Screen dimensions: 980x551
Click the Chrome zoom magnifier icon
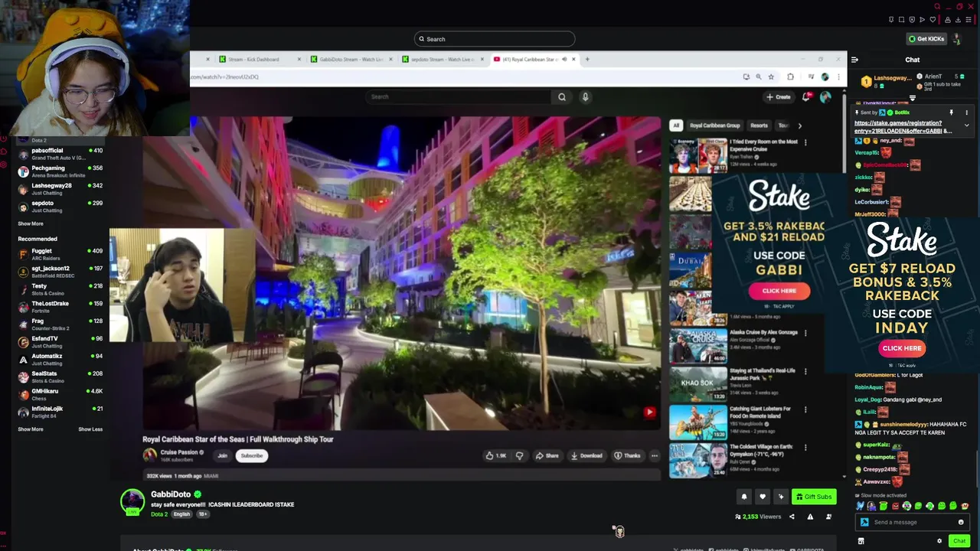coord(759,77)
